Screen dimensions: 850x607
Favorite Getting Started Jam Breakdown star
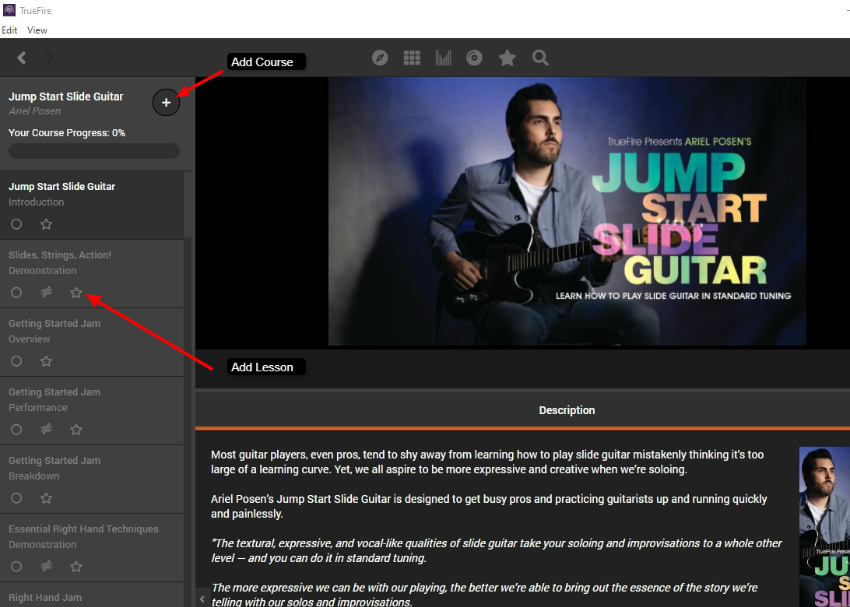(x=46, y=498)
